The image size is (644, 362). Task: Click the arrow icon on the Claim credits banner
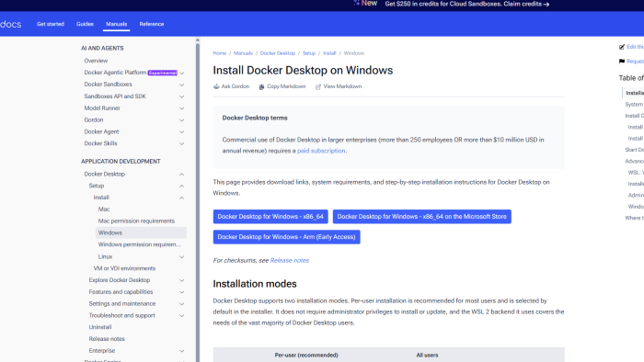pyautogui.click(x=546, y=5)
